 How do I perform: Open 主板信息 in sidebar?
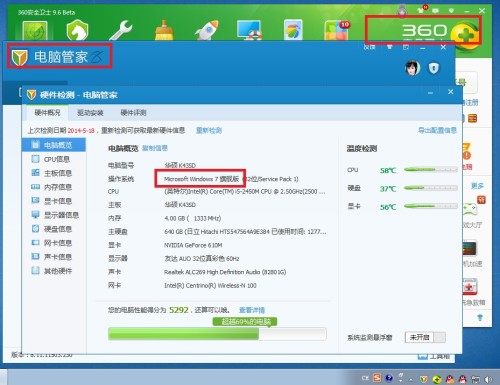pyautogui.click(x=54, y=173)
